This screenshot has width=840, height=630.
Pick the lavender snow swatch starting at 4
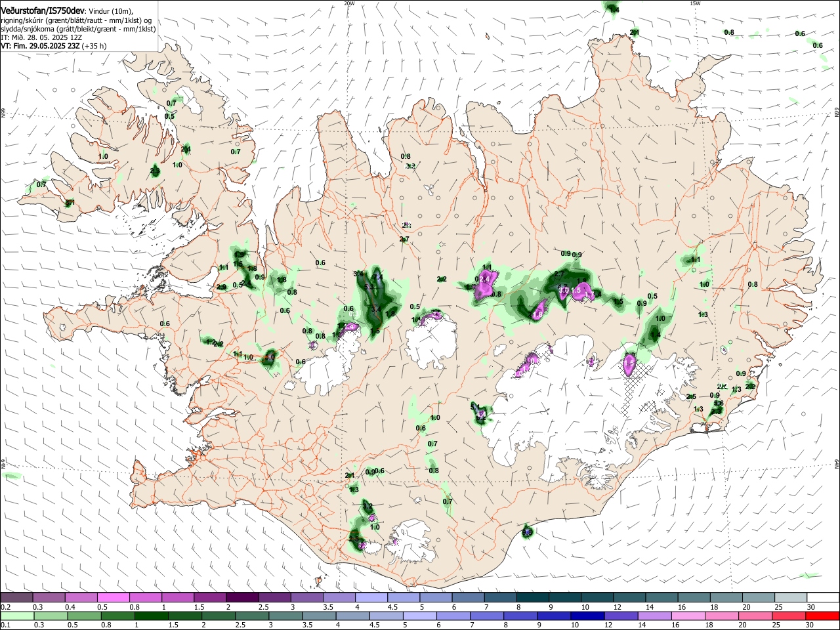click(370, 598)
